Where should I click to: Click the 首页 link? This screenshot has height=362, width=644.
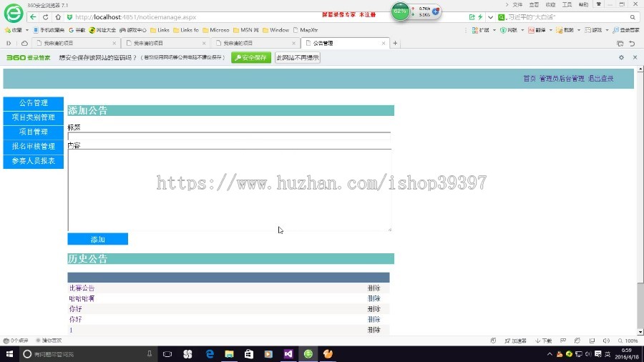pos(530,79)
